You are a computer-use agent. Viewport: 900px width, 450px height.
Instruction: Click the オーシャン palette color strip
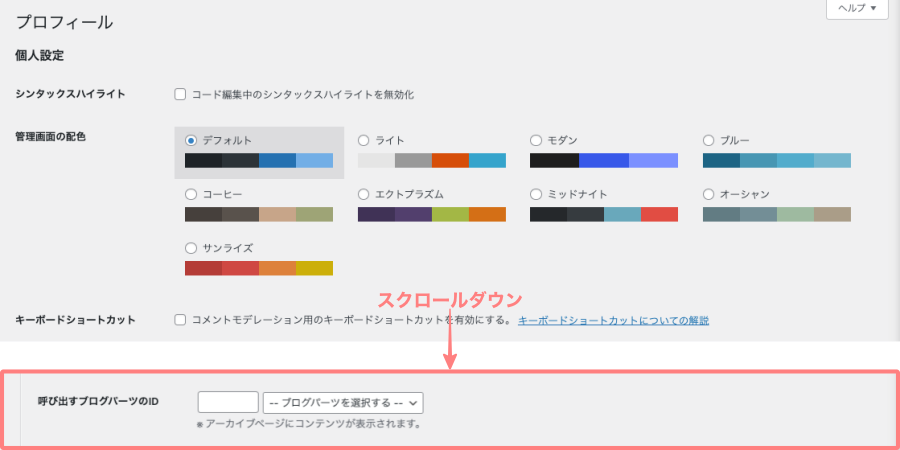click(776, 214)
